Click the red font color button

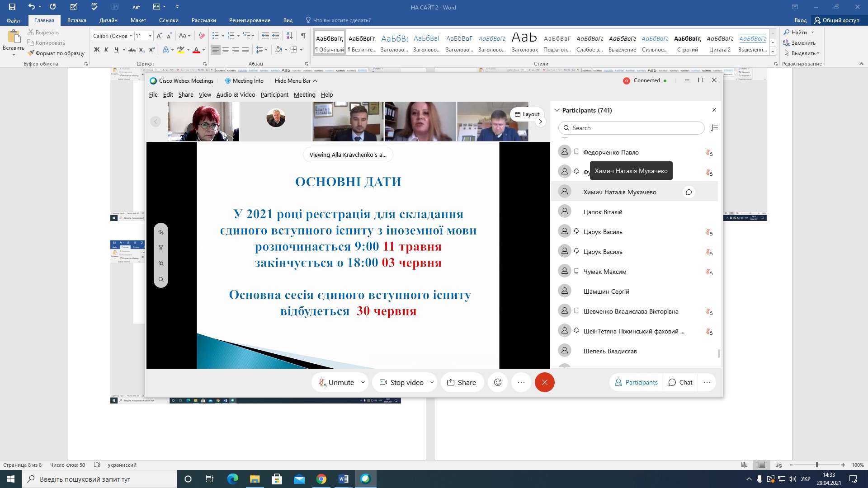coord(196,50)
